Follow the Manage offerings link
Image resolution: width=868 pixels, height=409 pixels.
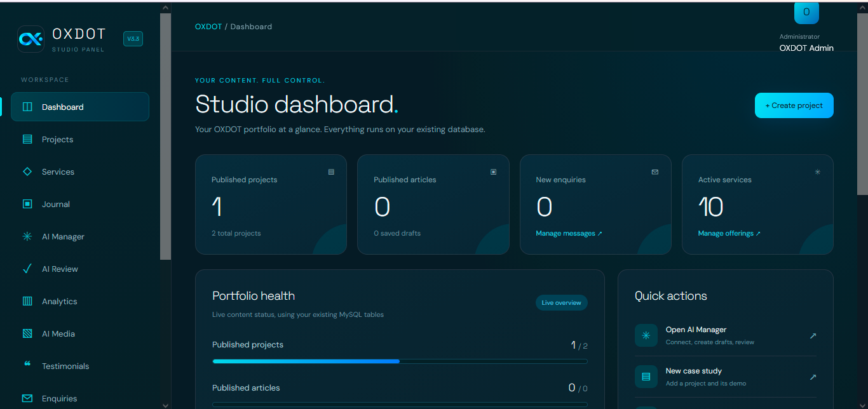[729, 233]
